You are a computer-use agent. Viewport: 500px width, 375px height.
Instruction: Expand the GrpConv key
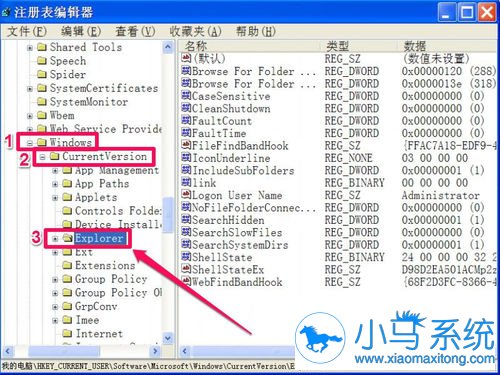[55, 307]
